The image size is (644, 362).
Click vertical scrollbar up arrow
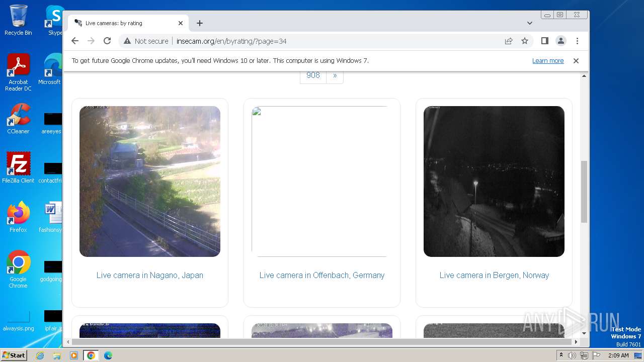tap(584, 76)
